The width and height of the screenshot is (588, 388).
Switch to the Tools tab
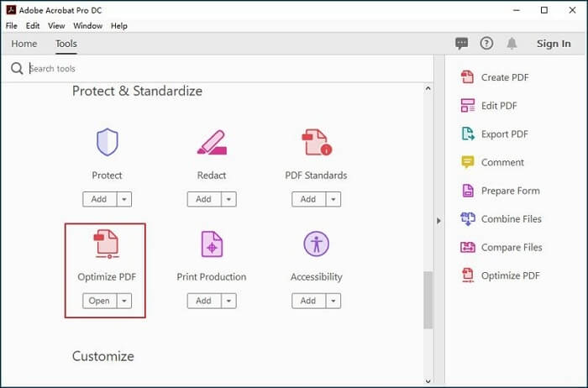point(66,44)
